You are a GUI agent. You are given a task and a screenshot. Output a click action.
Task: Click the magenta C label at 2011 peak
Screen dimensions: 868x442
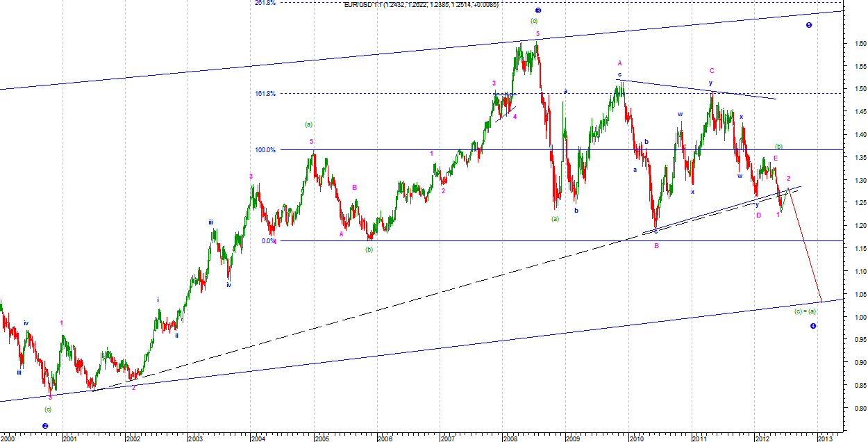[x=712, y=70]
